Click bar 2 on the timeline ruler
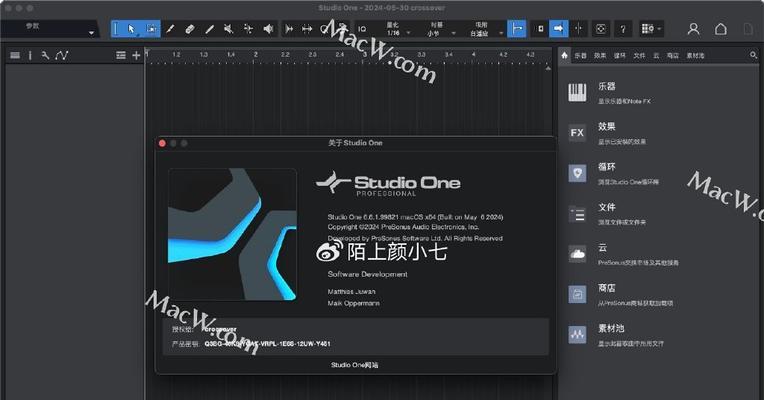The height and width of the screenshot is (400, 764). coord(255,55)
